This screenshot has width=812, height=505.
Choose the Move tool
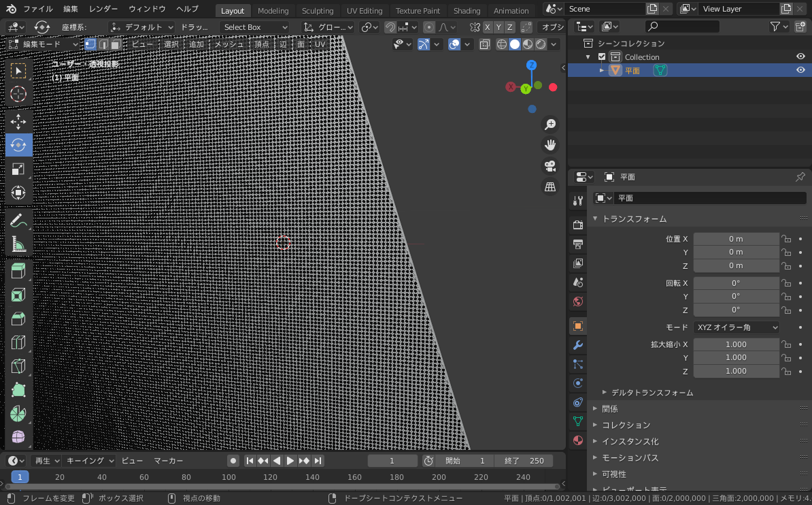tap(18, 122)
